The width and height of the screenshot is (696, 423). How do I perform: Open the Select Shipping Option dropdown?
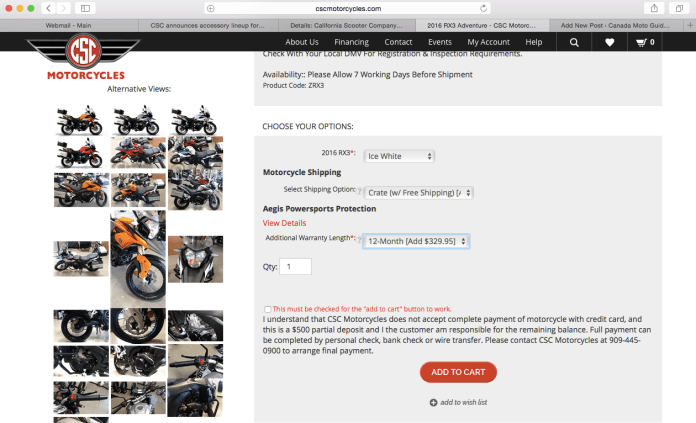pos(419,193)
